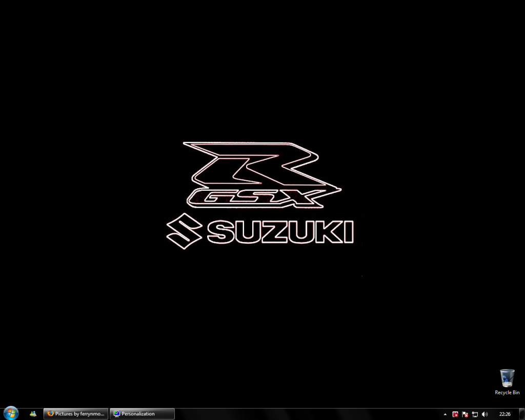Click the Windows Live Messenger quick launch icon
This screenshot has width=525, height=420.
point(33,414)
